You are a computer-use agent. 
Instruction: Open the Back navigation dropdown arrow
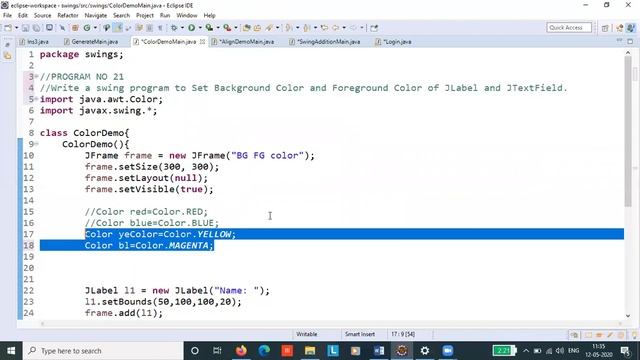[344, 28]
